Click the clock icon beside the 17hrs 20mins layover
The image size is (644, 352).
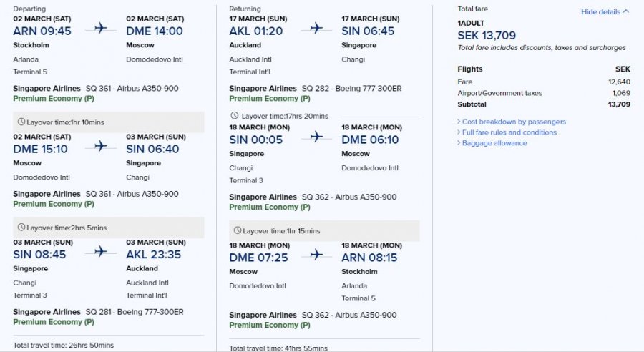click(235, 116)
